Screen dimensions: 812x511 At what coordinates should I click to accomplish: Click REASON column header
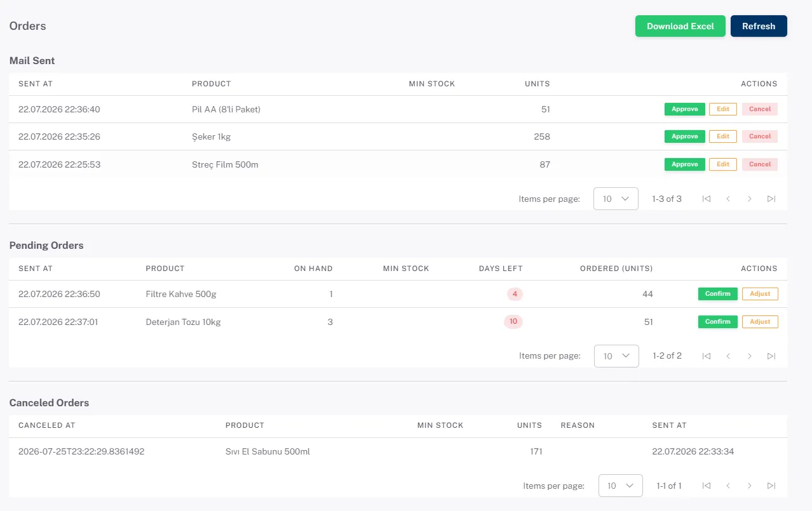coord(578,425)
